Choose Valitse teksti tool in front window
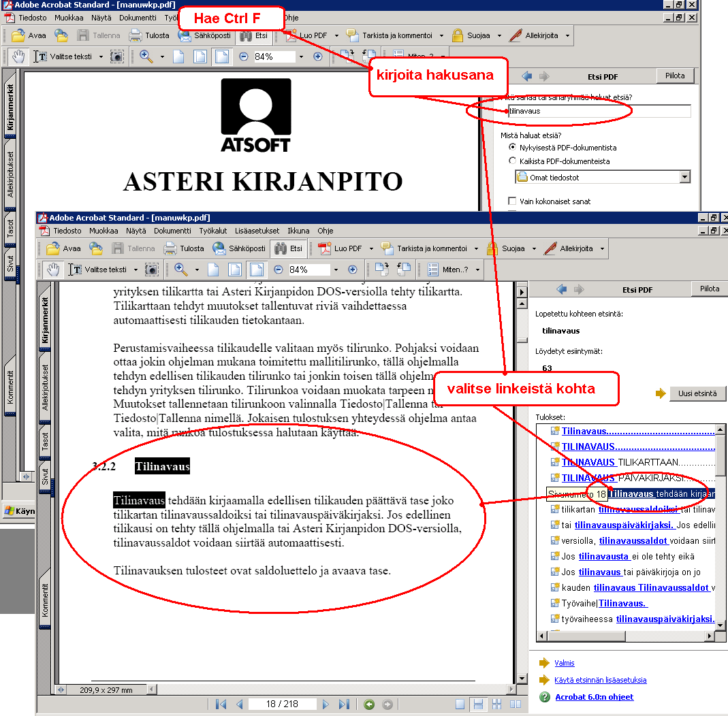728x716 pixels. 97,269
